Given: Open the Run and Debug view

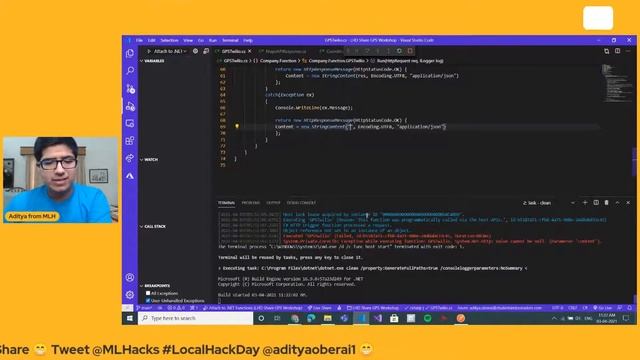Looking at the screenshot, I should (x=130, y=107).
